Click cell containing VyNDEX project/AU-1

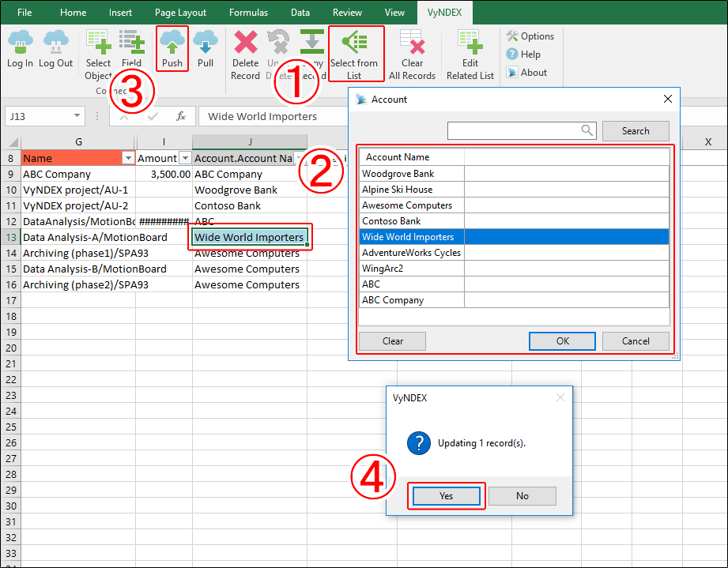click(78, 190)
